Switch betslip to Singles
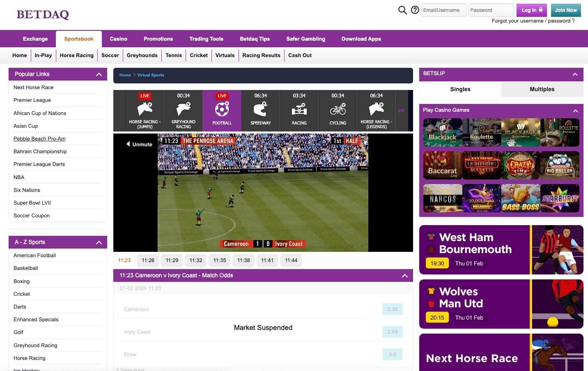This screenshot has height=371, width=588. click(460, 89)
